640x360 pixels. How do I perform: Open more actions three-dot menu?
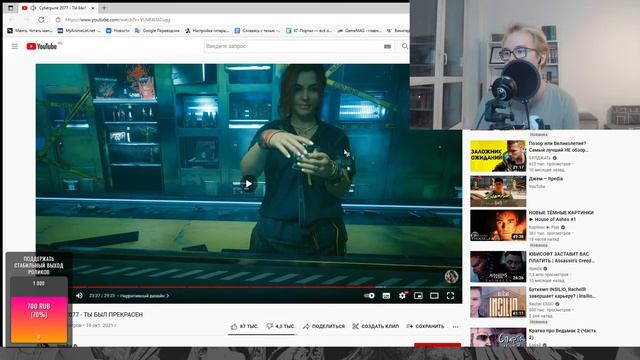coord(456,327)
